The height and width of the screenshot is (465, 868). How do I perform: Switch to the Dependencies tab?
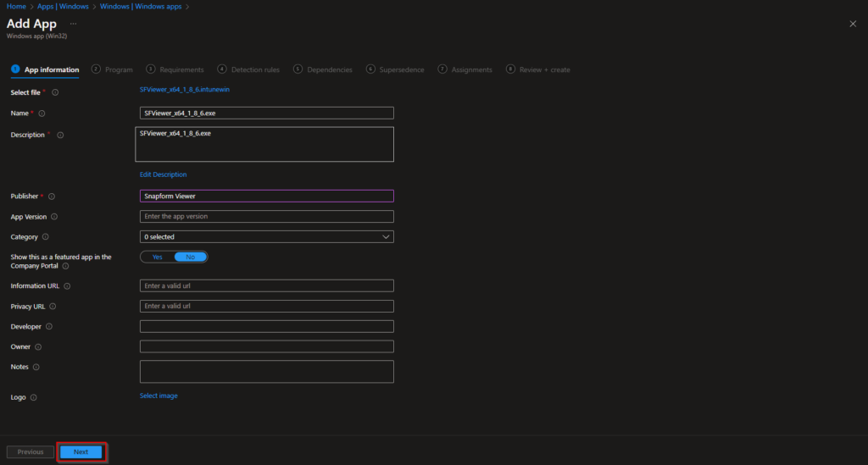(x=323, y=69)
